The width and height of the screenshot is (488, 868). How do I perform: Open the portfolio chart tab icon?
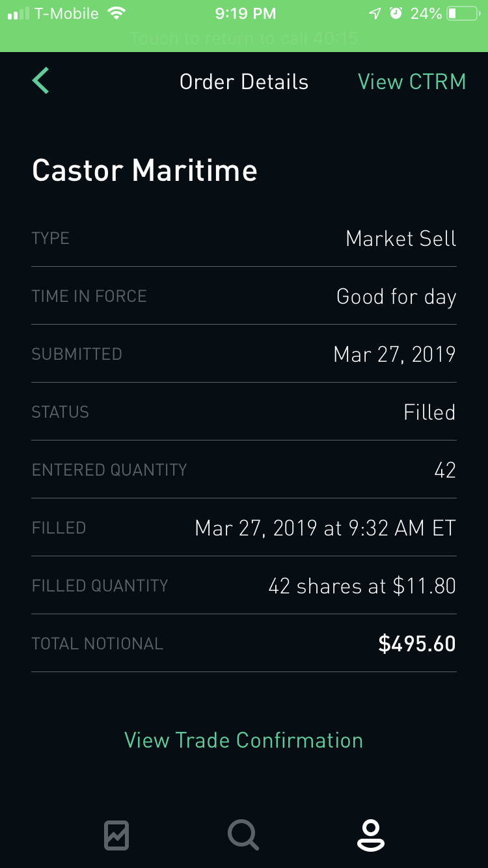(116, 835)
